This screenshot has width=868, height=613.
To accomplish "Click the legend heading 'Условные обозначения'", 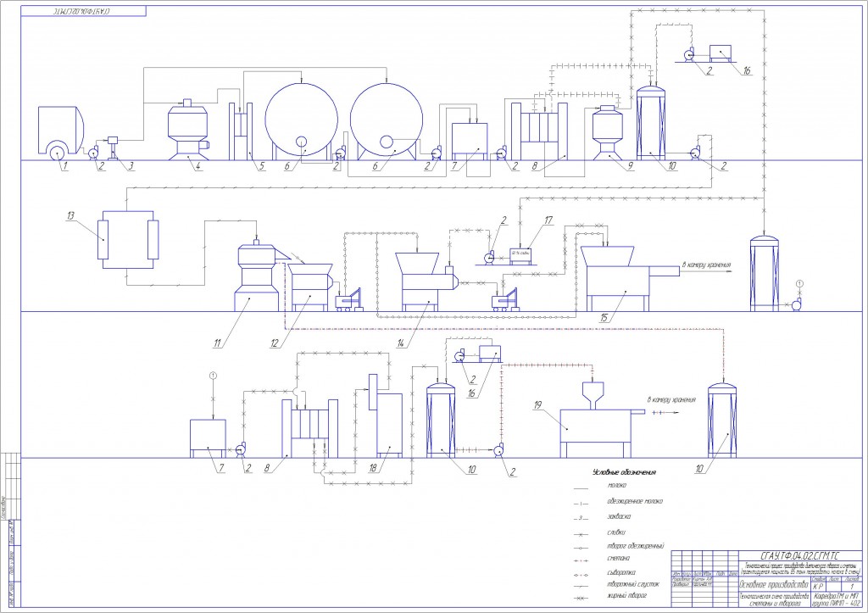I will point(624,472).
